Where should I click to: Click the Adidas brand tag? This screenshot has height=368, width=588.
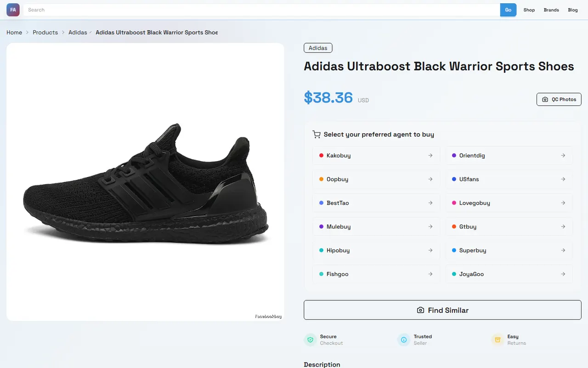[x=318, y=48]
